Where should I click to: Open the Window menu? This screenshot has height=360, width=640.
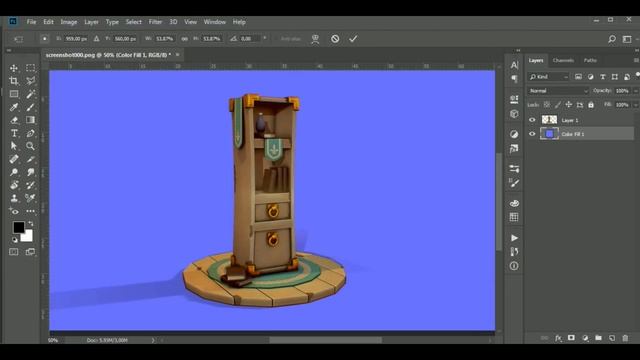(x=215, y=22)
